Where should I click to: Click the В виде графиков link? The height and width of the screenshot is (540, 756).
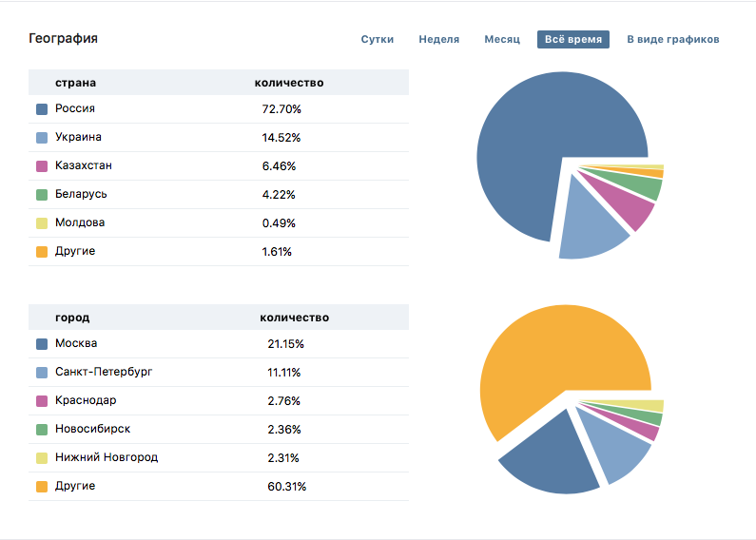point(672,40)
